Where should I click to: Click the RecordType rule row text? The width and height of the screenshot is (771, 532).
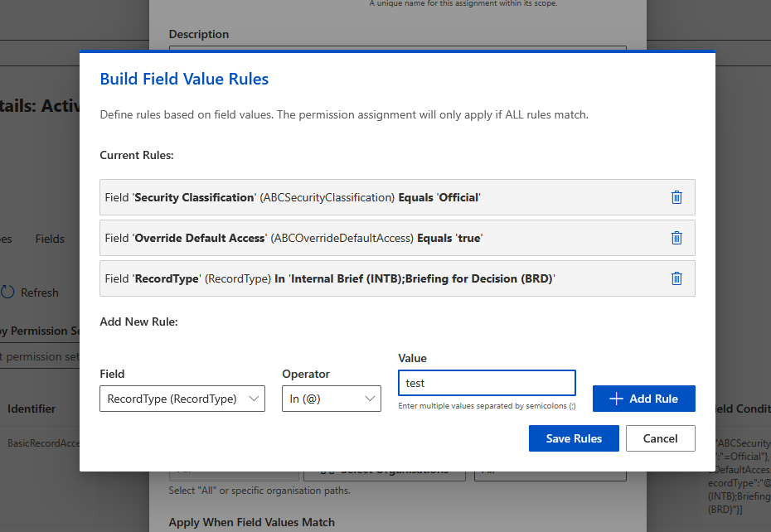pyautogui.click(x=329, y=278)
